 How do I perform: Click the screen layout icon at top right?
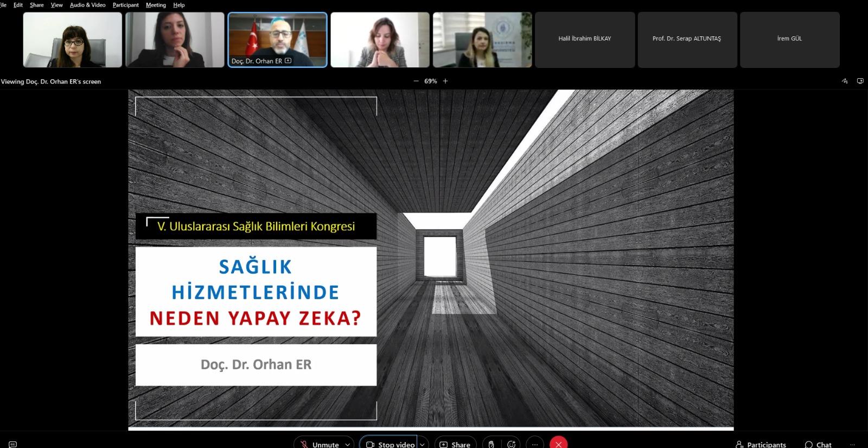coord(860,81)
